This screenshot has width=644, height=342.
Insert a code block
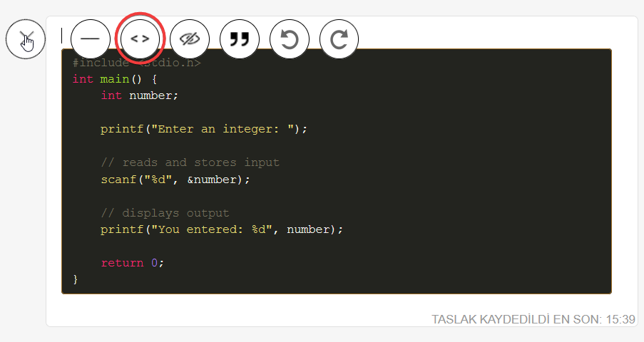pyautogui.click(x=140, y=39)
